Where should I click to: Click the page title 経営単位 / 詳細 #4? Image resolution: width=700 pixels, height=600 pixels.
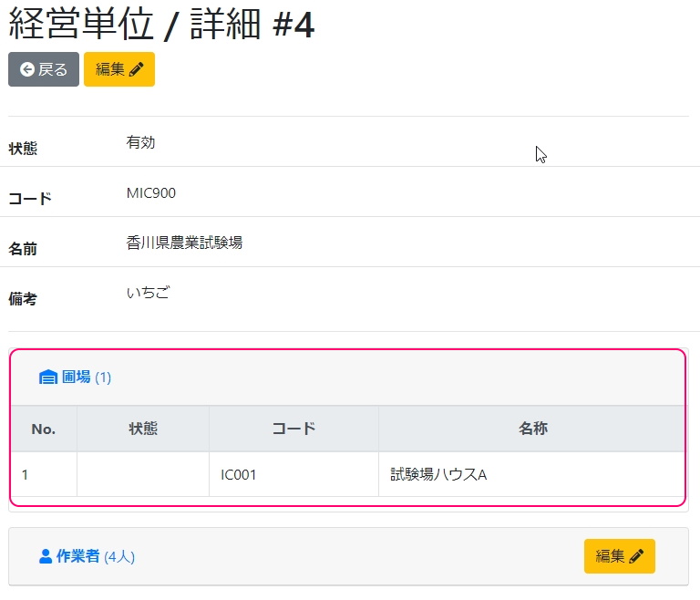click(x=161, y=25)
